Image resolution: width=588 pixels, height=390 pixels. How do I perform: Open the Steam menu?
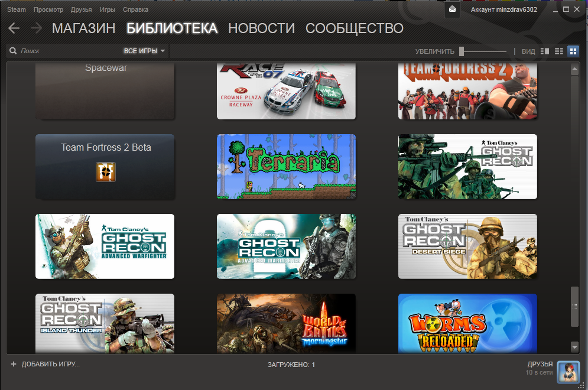pos(17,9)
